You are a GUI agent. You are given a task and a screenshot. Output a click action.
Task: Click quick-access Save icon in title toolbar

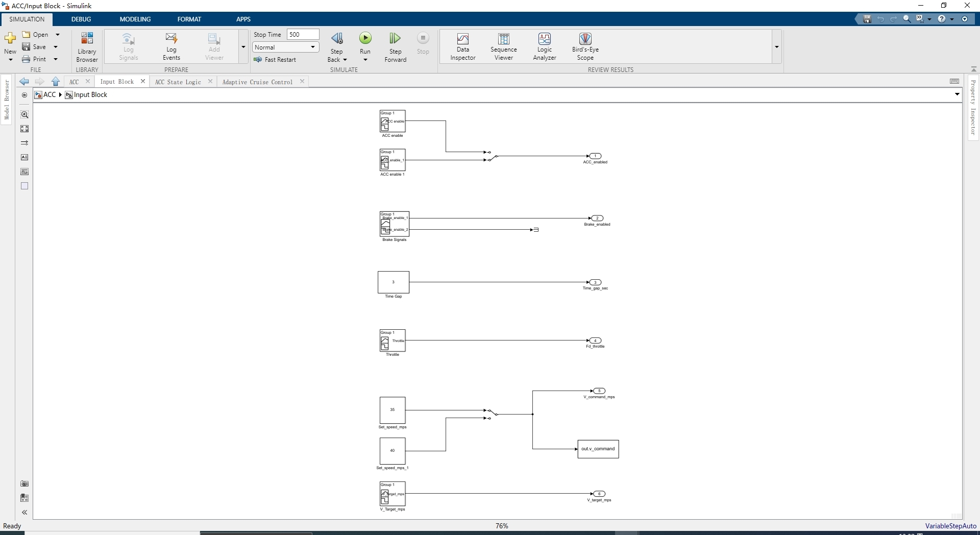tap(867, 19)
